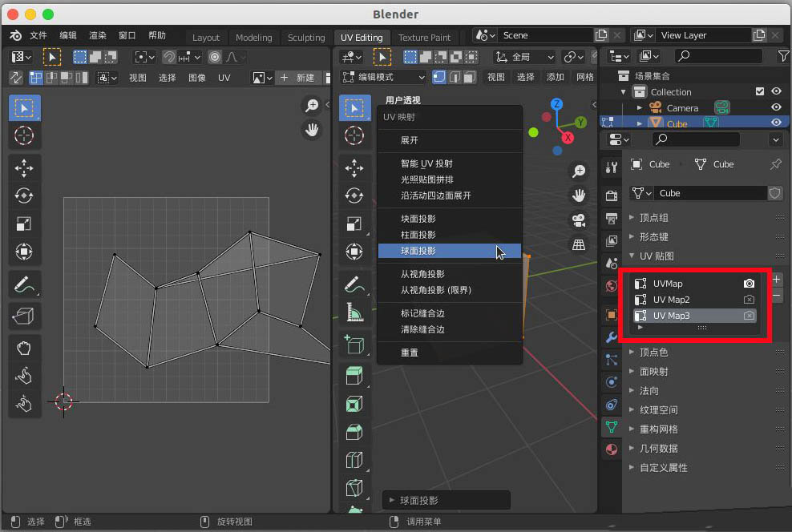Viewport: 792px width, 532px height.
Task: Switch to the Sculpting workspace tab
Action: 306,38
